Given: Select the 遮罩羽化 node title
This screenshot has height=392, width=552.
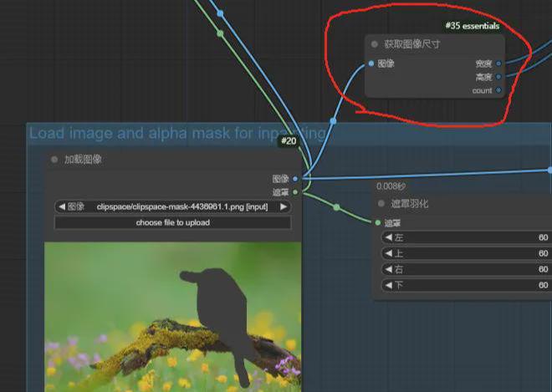Looking at the screenshot, I should coord(410,203).
